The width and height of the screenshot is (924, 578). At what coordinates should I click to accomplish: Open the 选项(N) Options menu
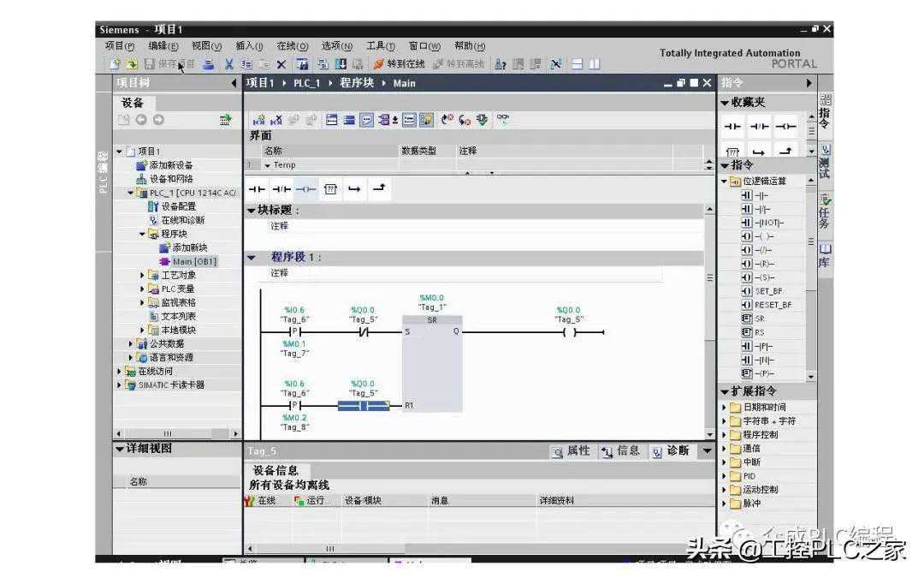coord(336,46)
